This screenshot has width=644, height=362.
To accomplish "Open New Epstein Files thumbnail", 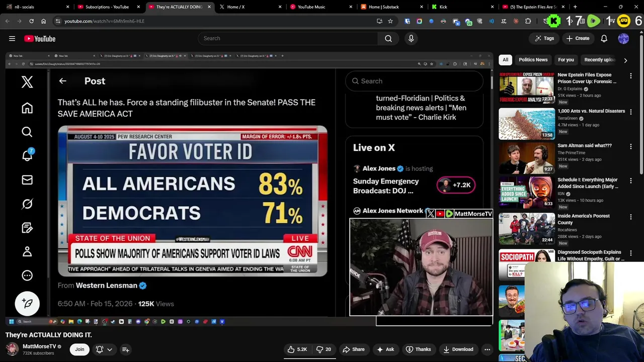I will [526, 87].
